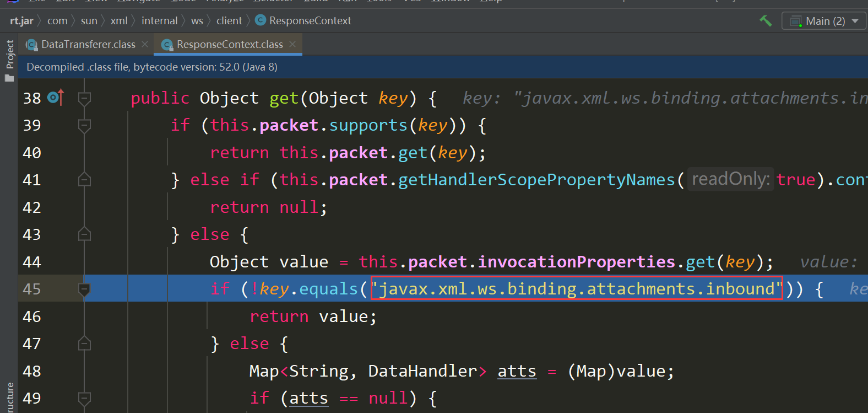Toggle a breakpoint at line number 48
Image resolution: width=868 pixels, height=413 pixels.
[32, 371]
